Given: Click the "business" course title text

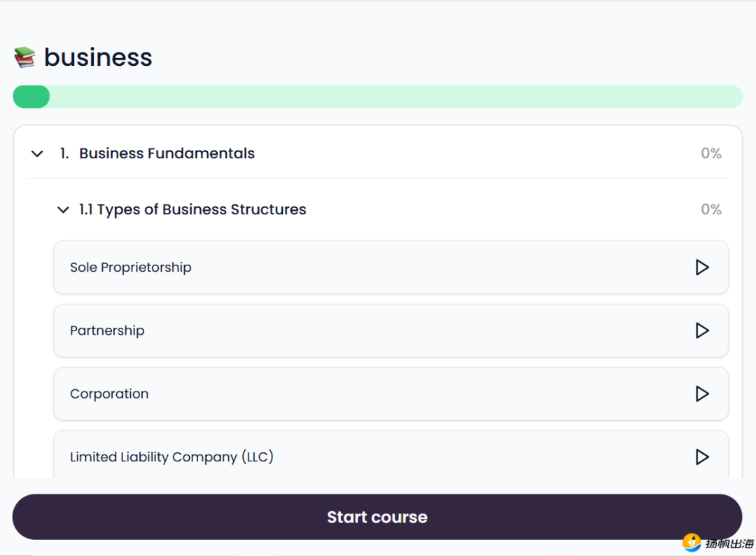Looking at the screenshot, I should pyautogui.click(x=98, y=57).
